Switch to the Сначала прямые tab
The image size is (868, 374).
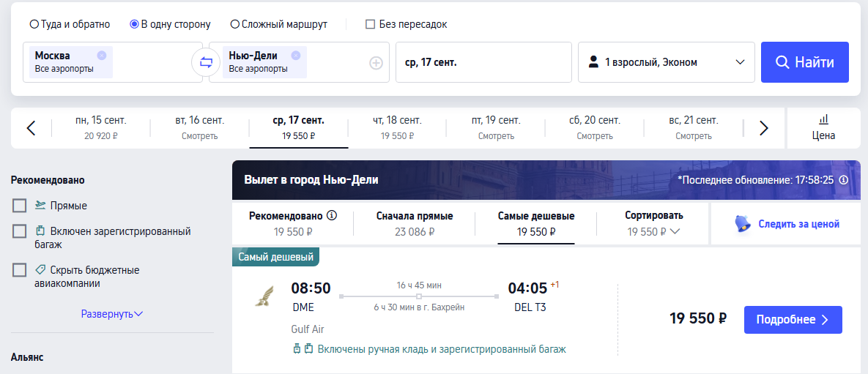[415, 223]
